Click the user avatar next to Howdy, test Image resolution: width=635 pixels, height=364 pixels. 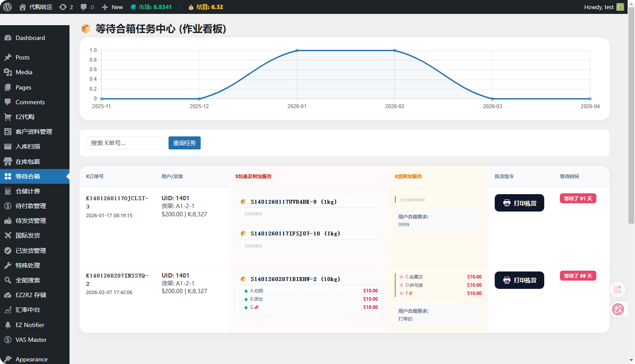620,7
